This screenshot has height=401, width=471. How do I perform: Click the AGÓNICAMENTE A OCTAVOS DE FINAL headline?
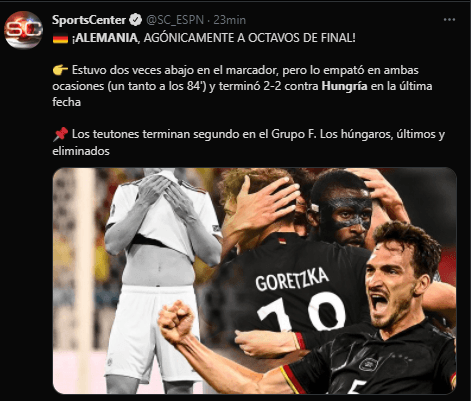(250, 38)
